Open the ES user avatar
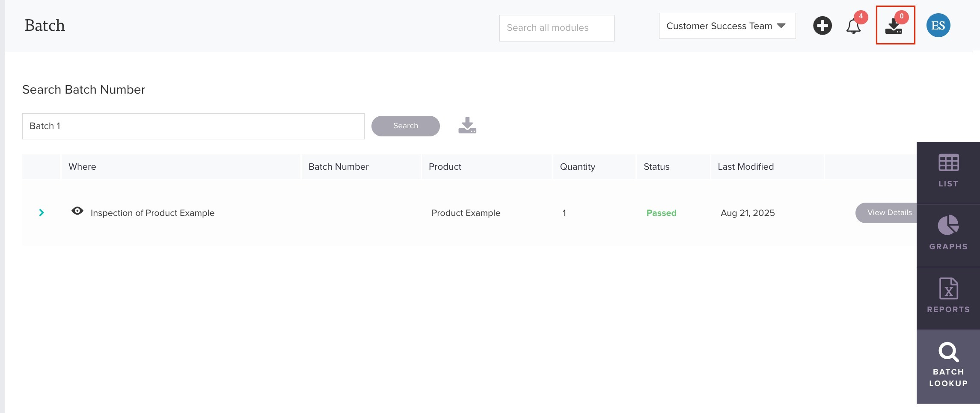The width and height of the screenshot is (980, 413). pyautogui.click(x=938, y=25)
